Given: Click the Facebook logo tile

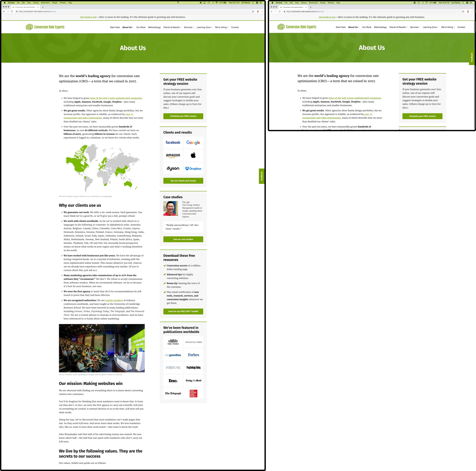Looking at the screenshot, I should point(173,143).
